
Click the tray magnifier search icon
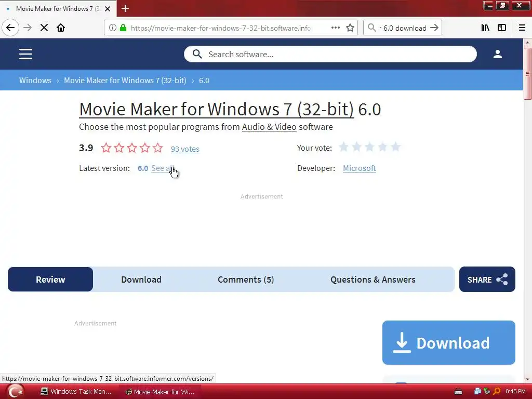pyautogui.click(x=497, y=392)
